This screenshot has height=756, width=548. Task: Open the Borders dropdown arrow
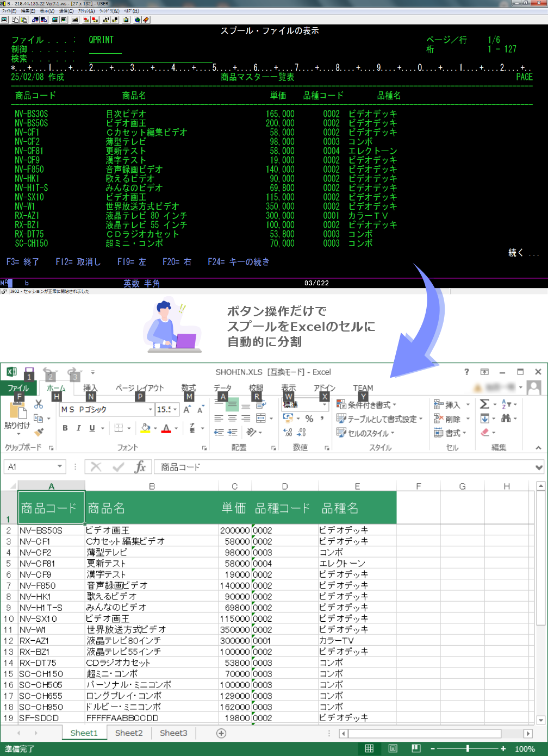point(129,428)
